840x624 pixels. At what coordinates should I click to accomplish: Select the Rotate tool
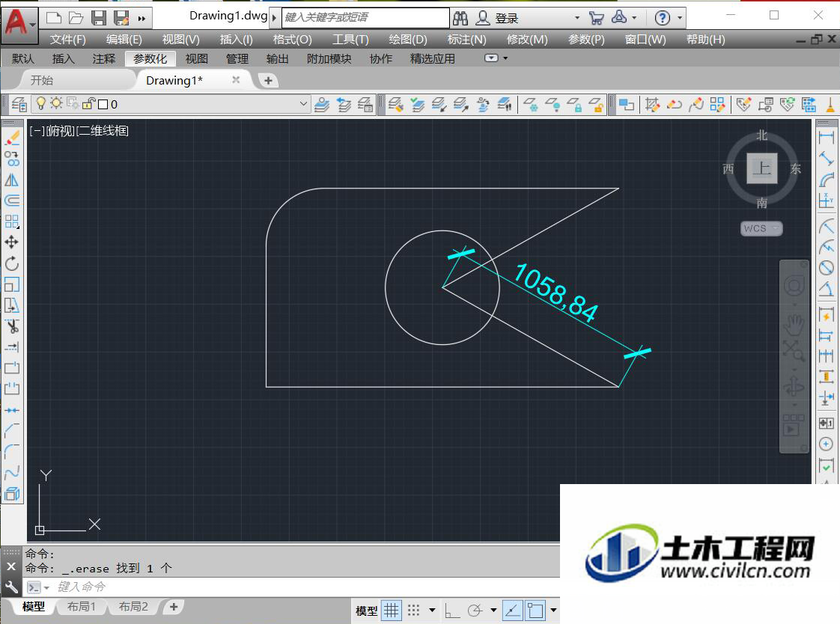[x=12, y=263]
